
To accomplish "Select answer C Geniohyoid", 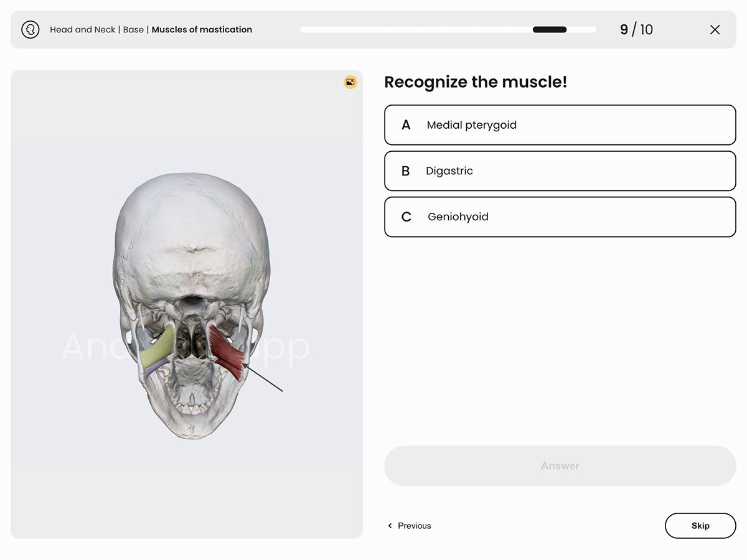I will (560, 217).
